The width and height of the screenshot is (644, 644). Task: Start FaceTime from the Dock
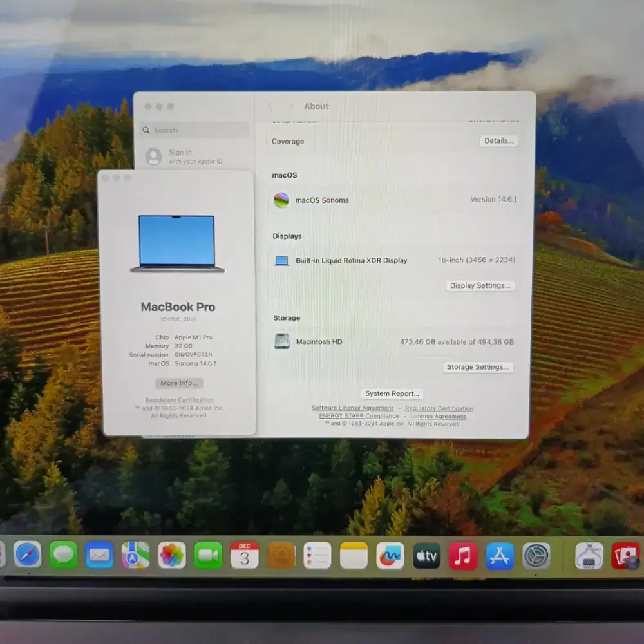point(207,554)
